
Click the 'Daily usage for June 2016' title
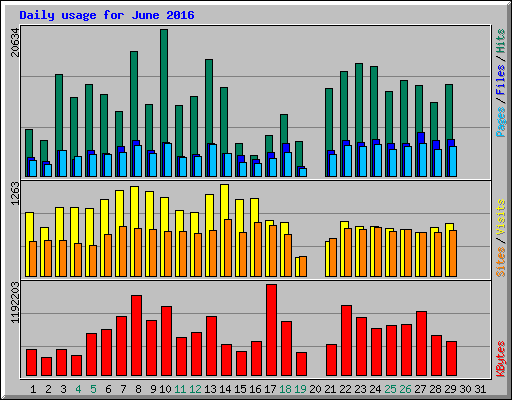click(107, 15)
